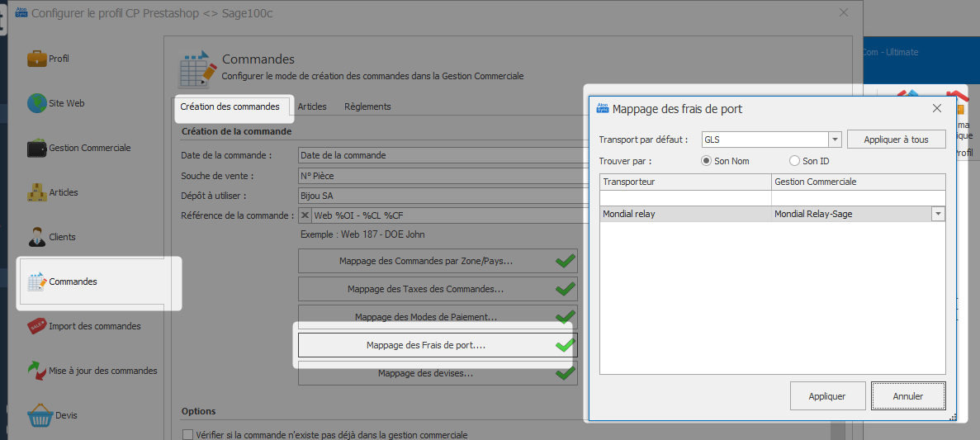The height and width of the screenshot is (440, 980).
Task: Open the Clients person icon
Action: coord(37,237)
